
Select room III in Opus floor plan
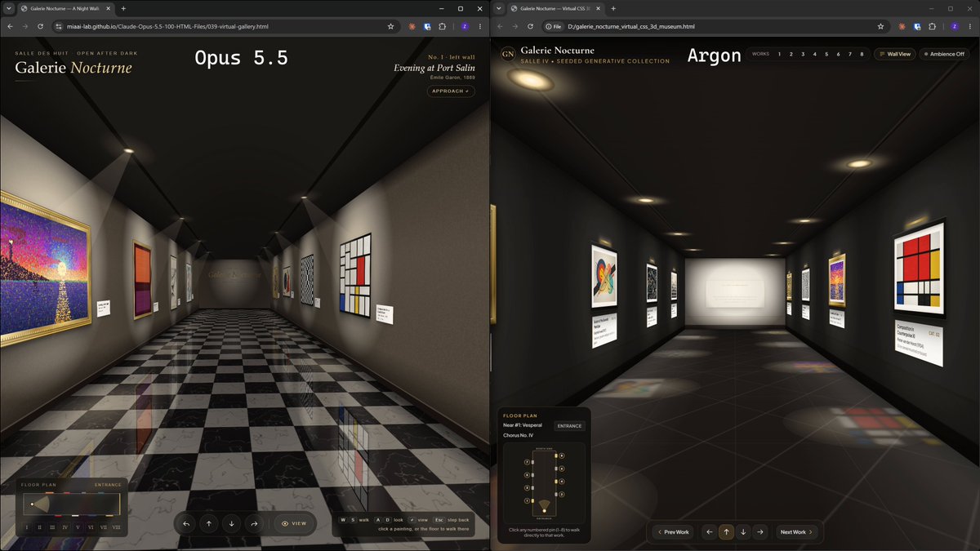point(52,527)
